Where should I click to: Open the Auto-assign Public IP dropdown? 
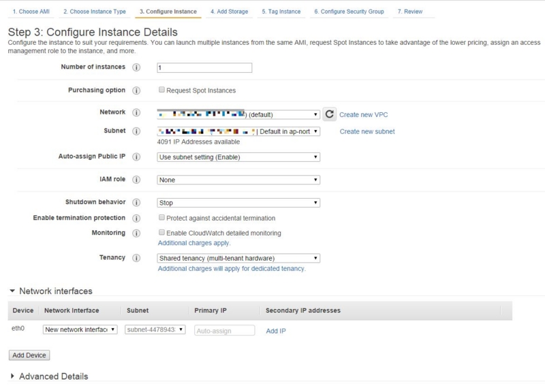[238, 157]
